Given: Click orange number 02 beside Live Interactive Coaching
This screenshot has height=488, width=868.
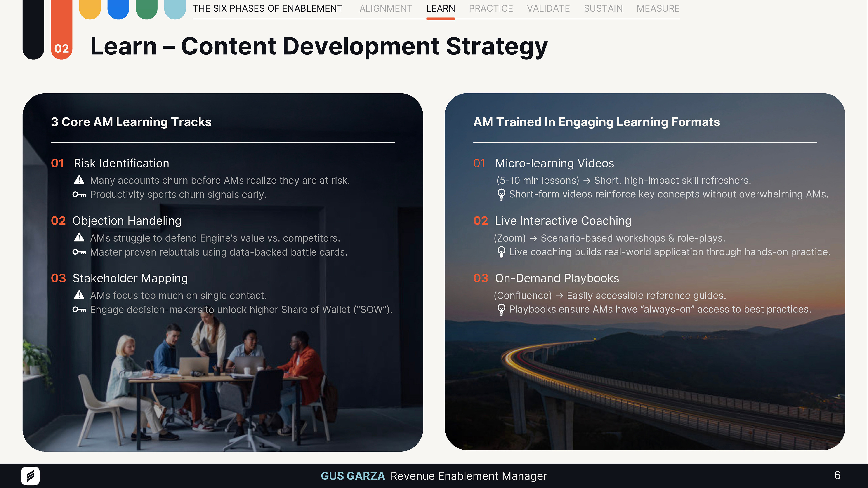Looking at the screenshot, I should click(x=481, y=221).
